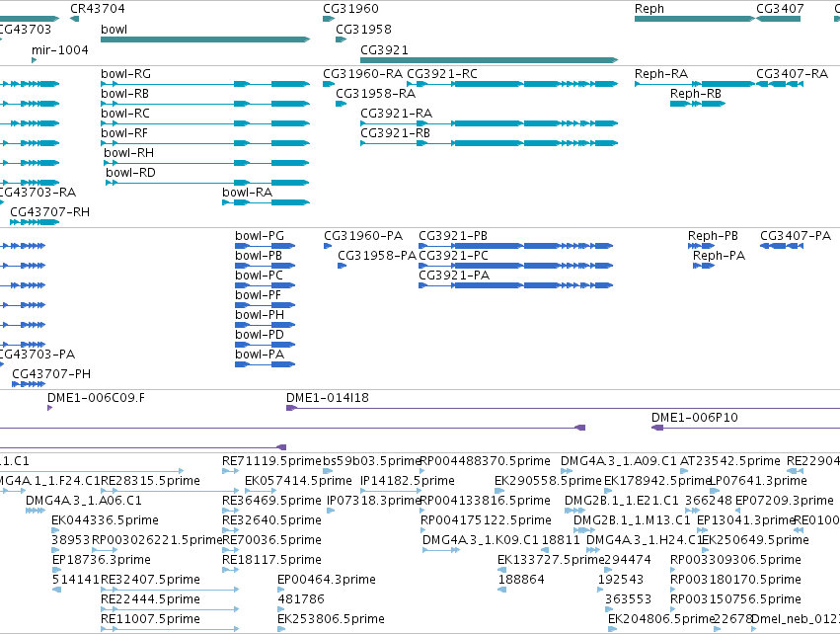Select the CG3921-PC protein
This screenshot has width=840, height=634.
(516, 266)
